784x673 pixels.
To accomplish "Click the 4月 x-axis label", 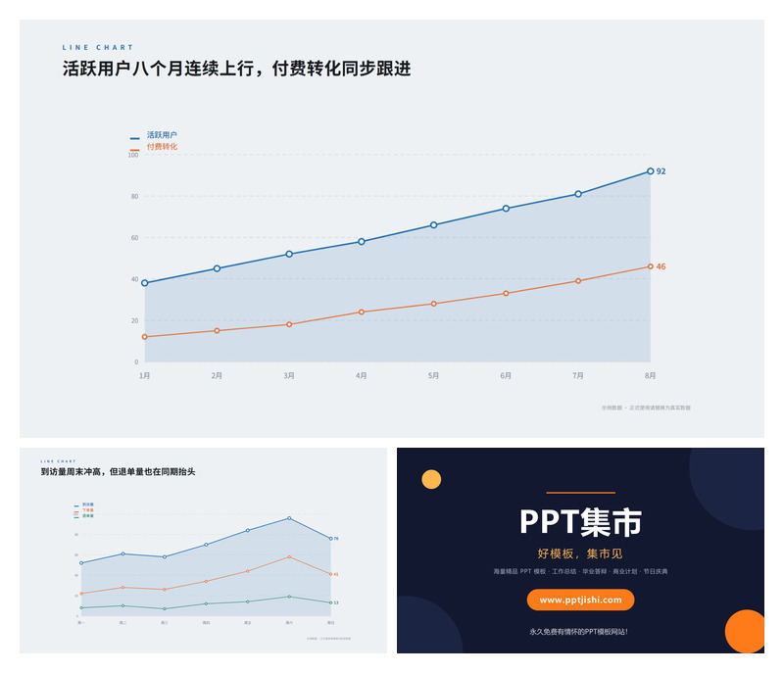I will click(361, 375).
